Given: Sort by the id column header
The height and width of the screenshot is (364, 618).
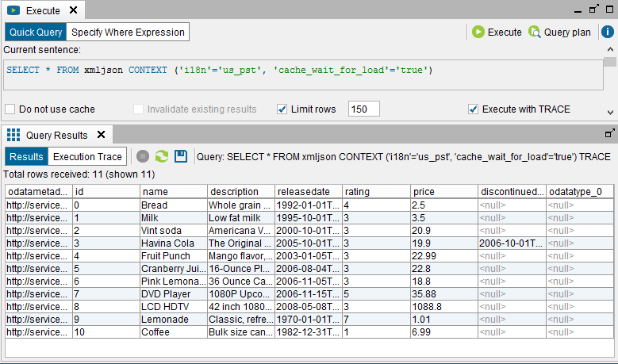Looking at the screenshot, I should 106,192.
